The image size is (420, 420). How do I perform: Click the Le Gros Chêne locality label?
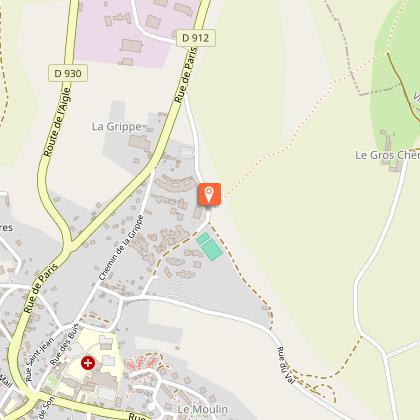(x=387, y=155)
